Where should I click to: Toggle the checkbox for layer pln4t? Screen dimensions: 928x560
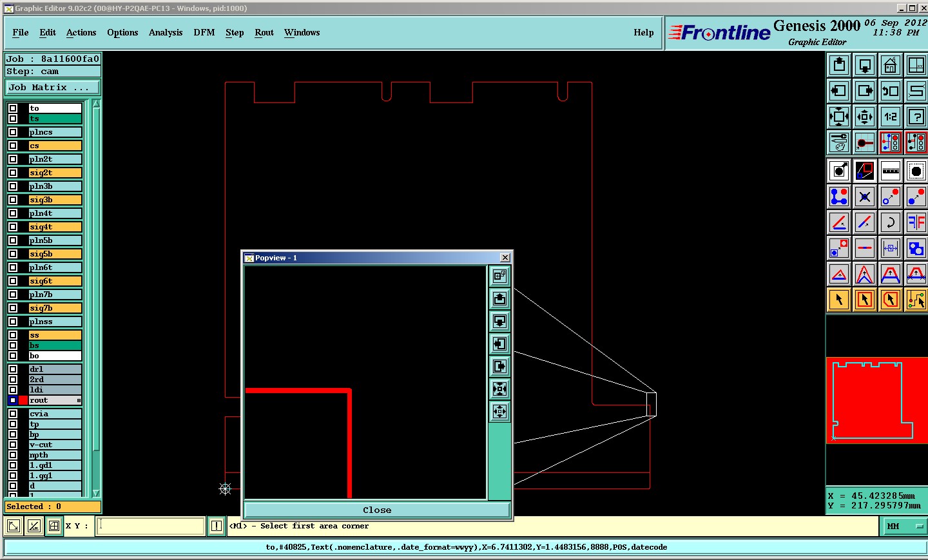click(13, 213)
